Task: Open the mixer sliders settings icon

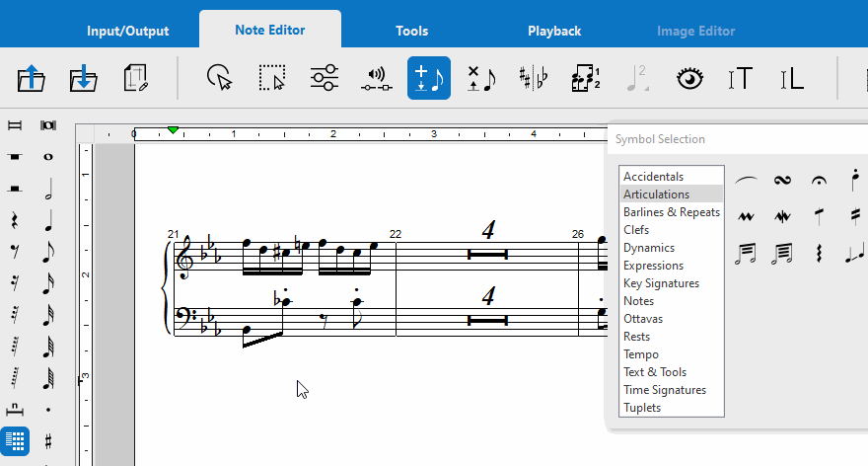Action: pos(324,79)
